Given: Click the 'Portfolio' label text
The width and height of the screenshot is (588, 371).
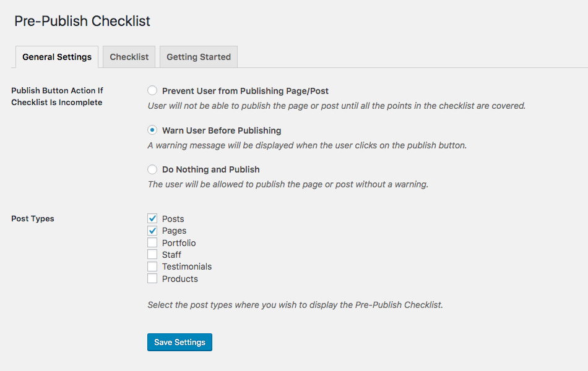Looking at the screenshot, I should click(x=179, y=243).
